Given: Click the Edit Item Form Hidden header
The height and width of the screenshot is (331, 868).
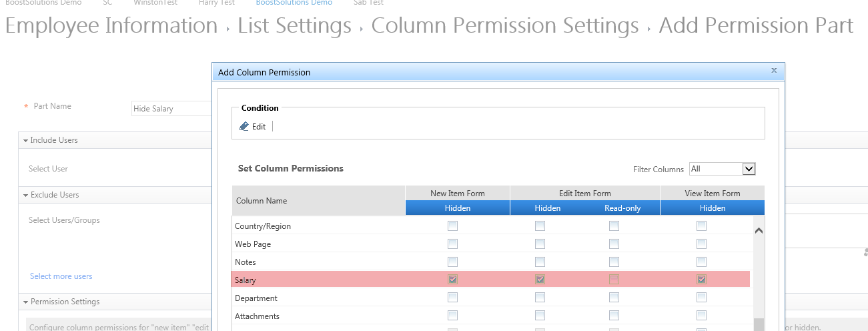Looking at the screenshot, I should [x=548, y=208].
